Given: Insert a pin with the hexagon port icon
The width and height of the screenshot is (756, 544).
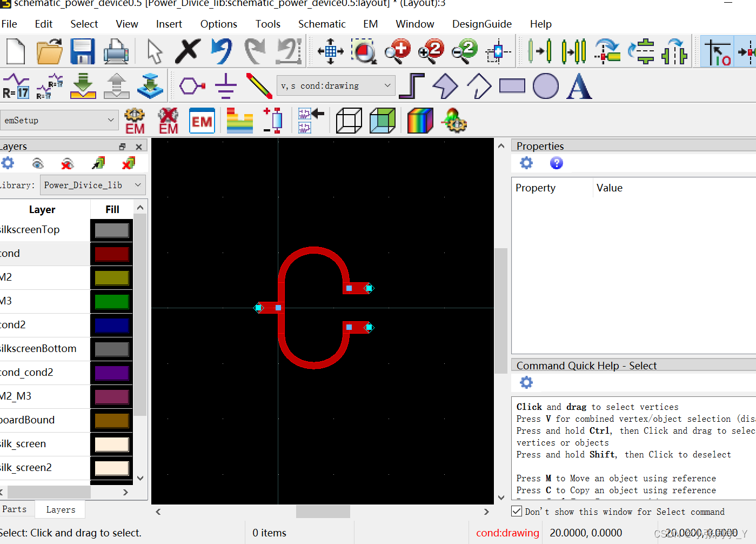Looking at the screenshot, I should tap(192, 85).
